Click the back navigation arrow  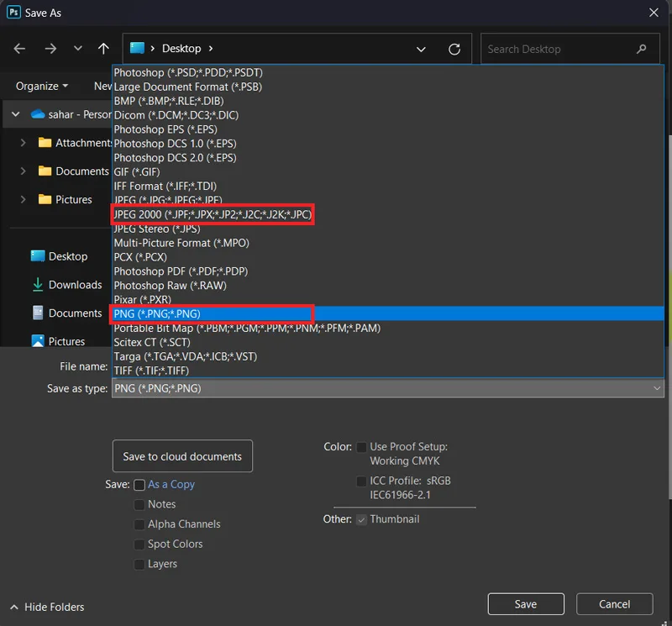[x=19, y=49]
